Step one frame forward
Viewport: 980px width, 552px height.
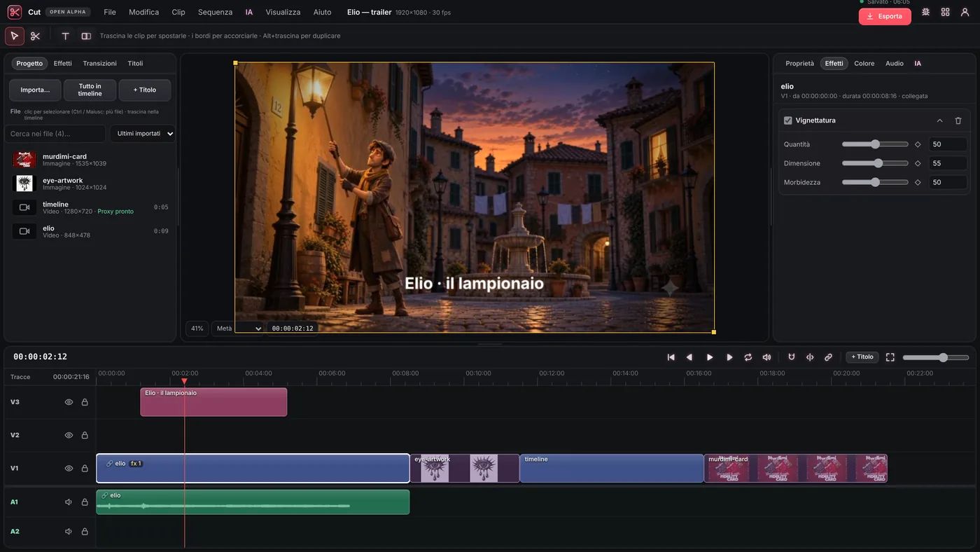729,357
